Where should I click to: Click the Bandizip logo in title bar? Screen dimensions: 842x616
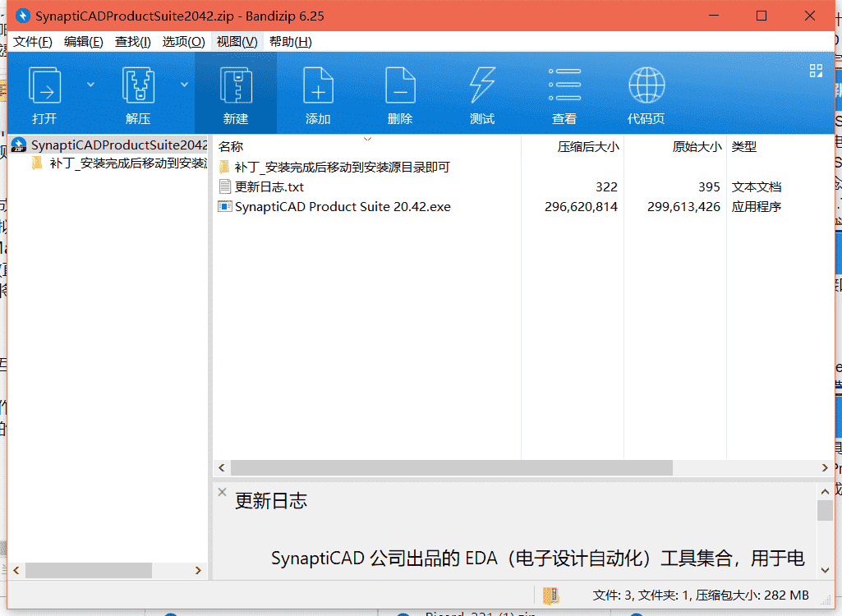click(x=23, y=16)
